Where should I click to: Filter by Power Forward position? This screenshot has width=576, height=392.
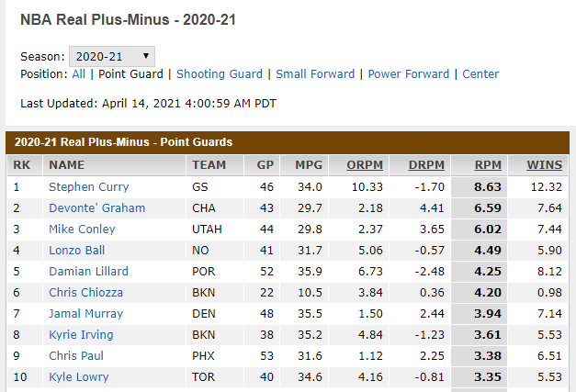[409, 74]
